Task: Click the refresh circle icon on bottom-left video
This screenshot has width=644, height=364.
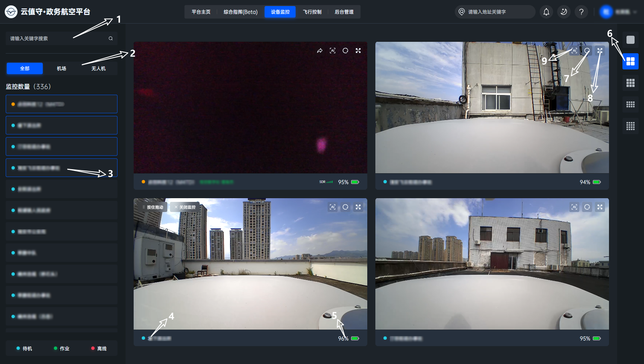Action: coord(345,207)
